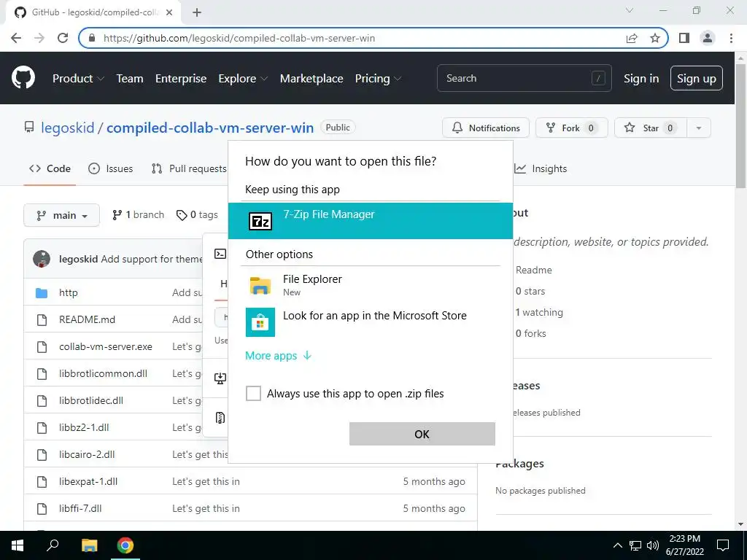Click network icon in system tray
Viewport: 747px width, 560px height.
pos(635,545)
